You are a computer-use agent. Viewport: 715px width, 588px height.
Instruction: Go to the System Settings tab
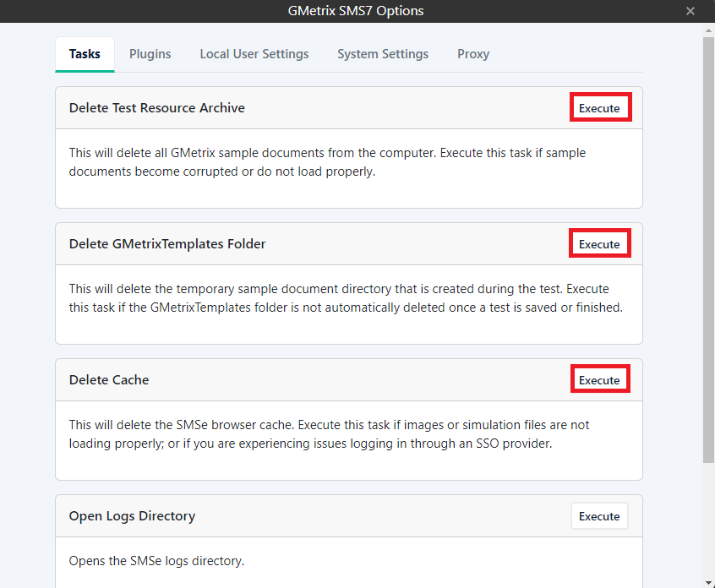click(x=383, y=54)
